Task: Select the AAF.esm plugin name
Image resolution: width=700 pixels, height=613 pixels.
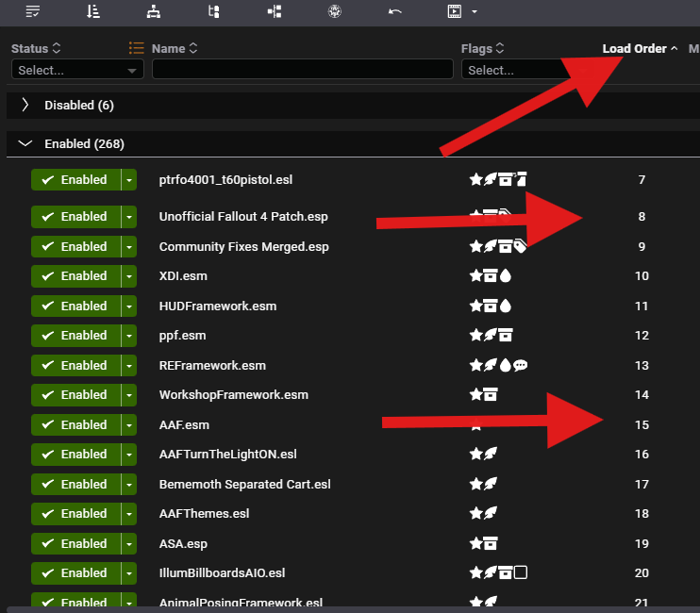Action: [184, 424]
